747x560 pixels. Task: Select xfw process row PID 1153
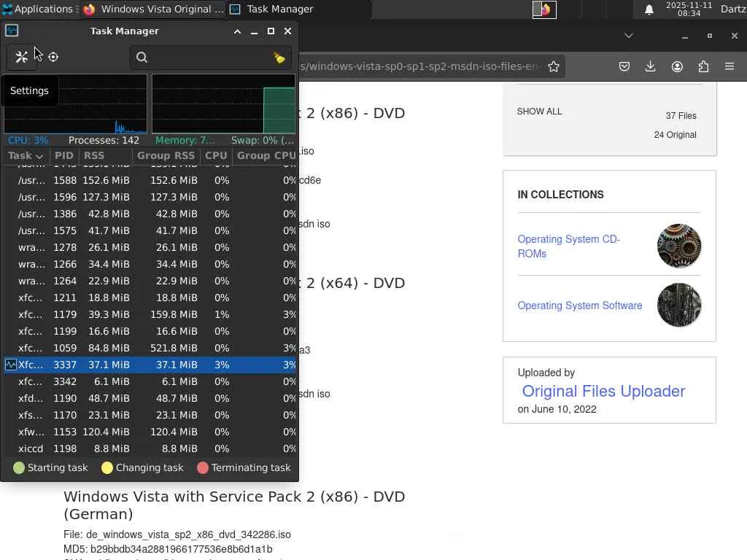pyautogui.click(x=150, y=432)
